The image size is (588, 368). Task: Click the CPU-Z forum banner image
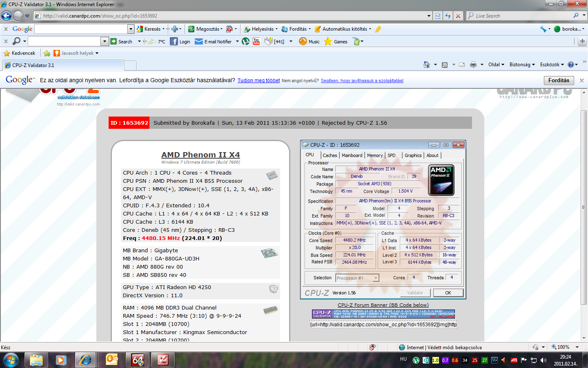[x=383, y=314]
